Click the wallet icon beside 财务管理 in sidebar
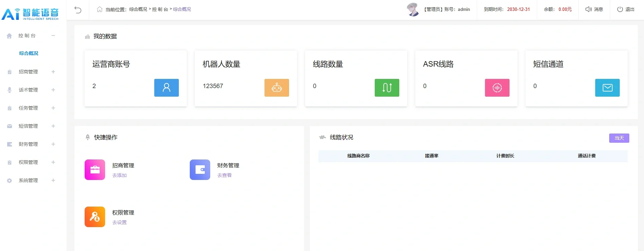Image resolution: width=644 pixels, height=251 pixels. click(x=10, y=144)
